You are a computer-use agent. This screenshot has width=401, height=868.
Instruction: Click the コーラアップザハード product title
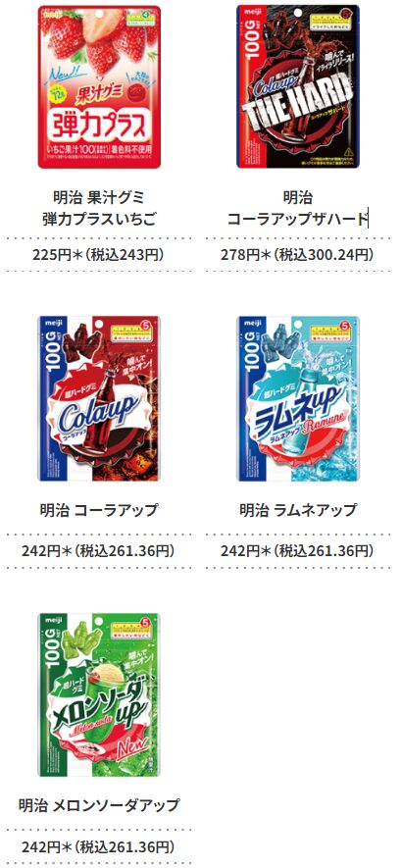[x=298, y=220]
